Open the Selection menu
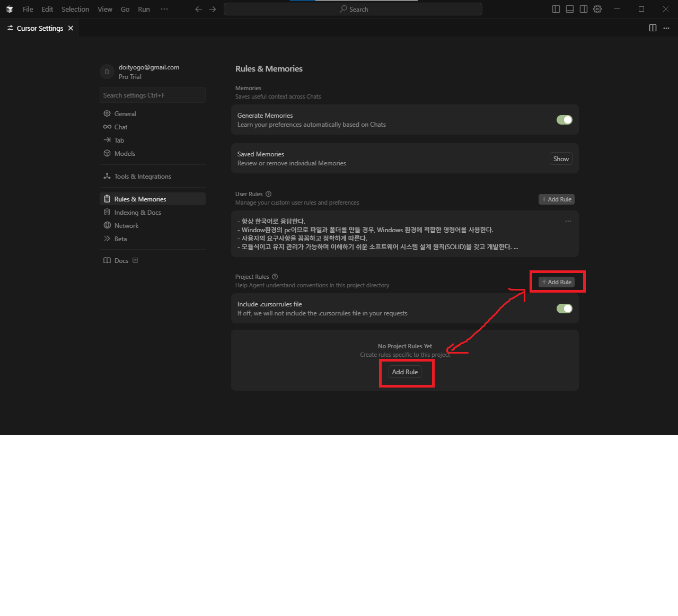This screenshot has width=678, height=616. pyautogui.click(x=75, y=9)
